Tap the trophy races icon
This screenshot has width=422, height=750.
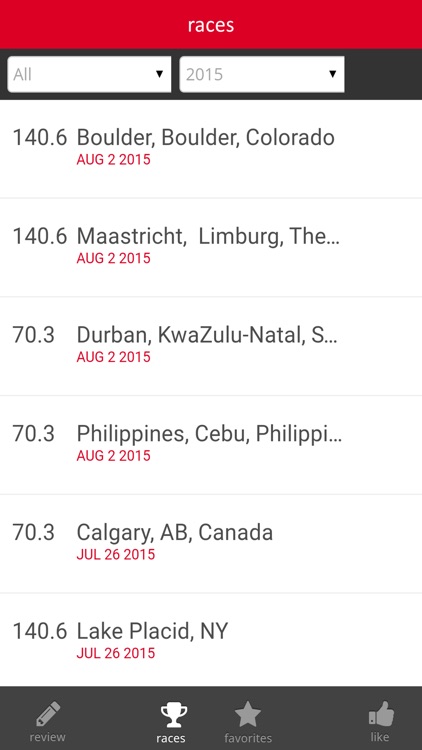(x=173, y=716)
